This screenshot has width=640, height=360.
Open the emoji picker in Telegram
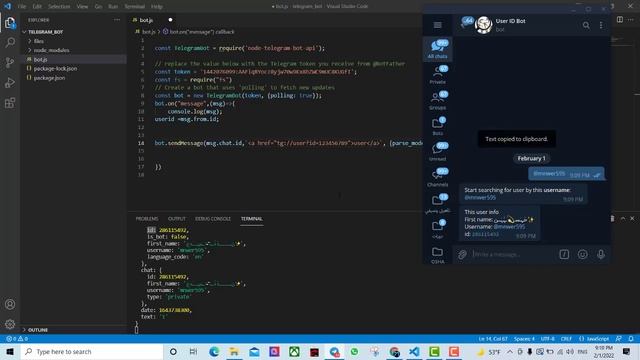(582, 254)
